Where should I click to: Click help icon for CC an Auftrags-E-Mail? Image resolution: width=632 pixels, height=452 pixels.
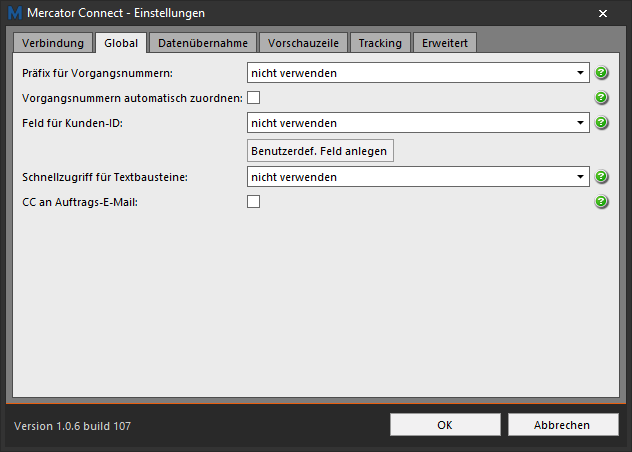tap(601, 202)
